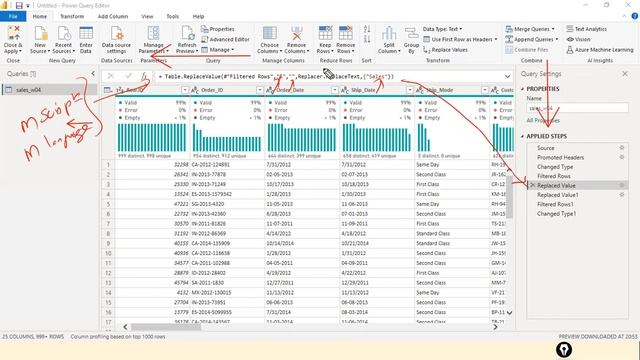Click the horizontal scrollbar right arrow
The height and width of the screenshot is (360, 640).
click(x=495, y=327)
